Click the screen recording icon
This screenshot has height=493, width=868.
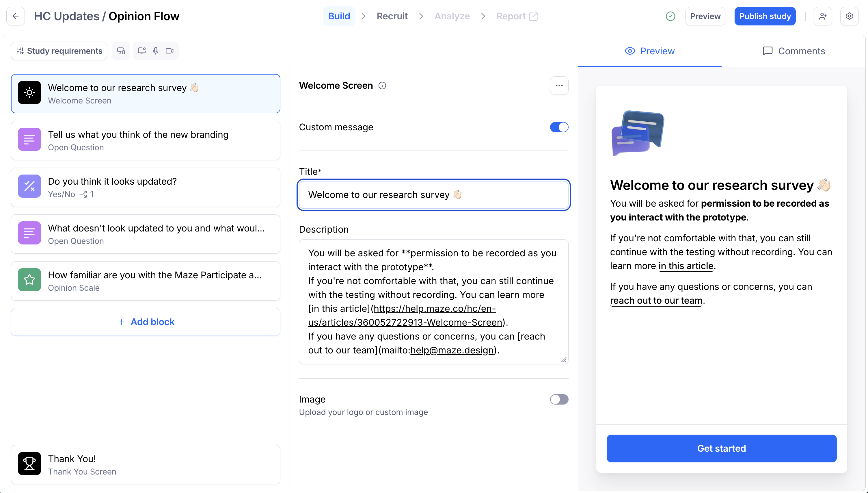pyautogui.click(x=141, y=51)
